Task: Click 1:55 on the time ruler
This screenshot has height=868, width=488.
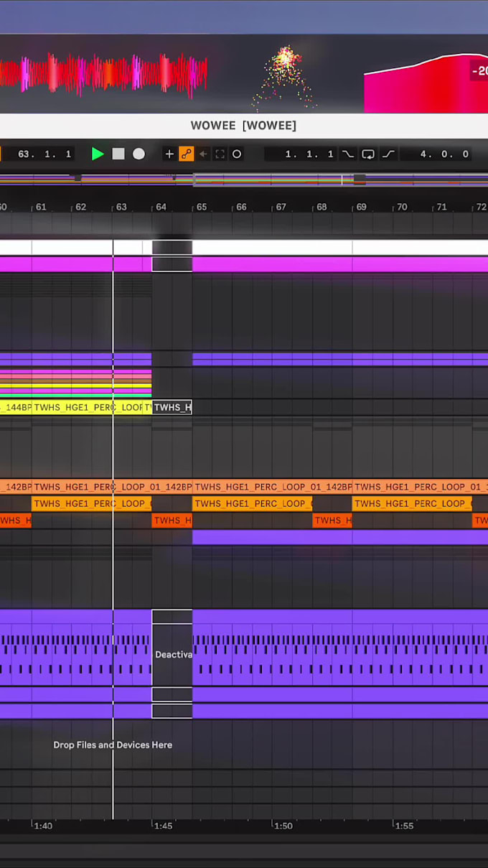Action: [x=404, y=826]
